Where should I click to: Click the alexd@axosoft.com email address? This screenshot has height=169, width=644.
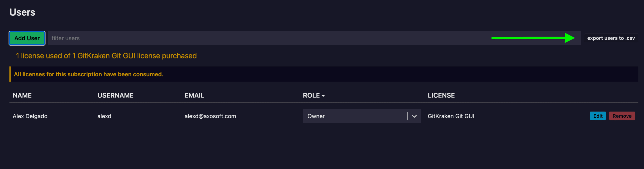[210, 116]
